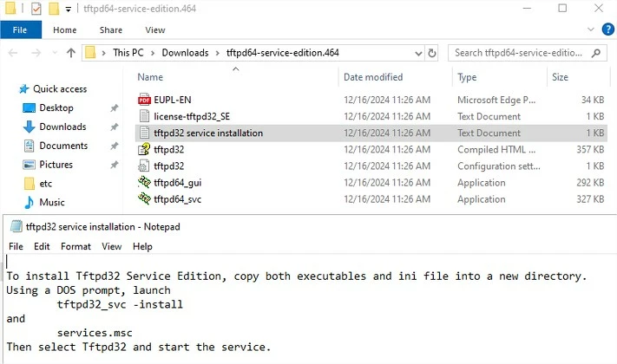
Task: Click the pin icon next to Desktop
Action: 114,107
